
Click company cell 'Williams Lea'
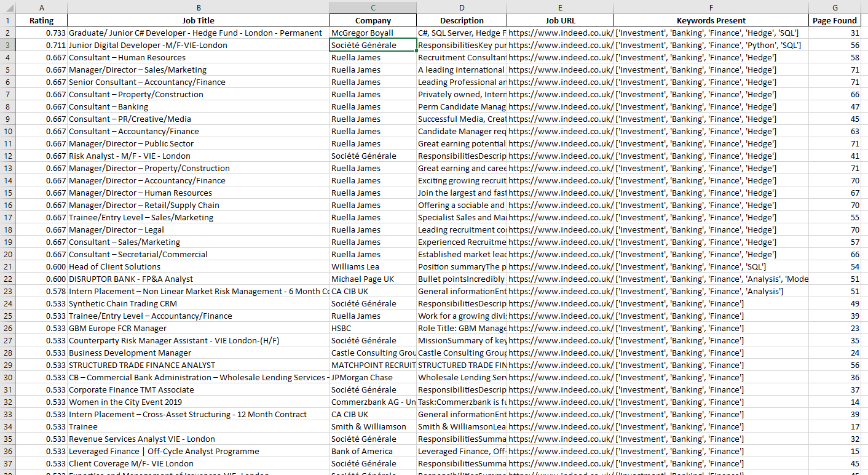click(x=373, y=266)
